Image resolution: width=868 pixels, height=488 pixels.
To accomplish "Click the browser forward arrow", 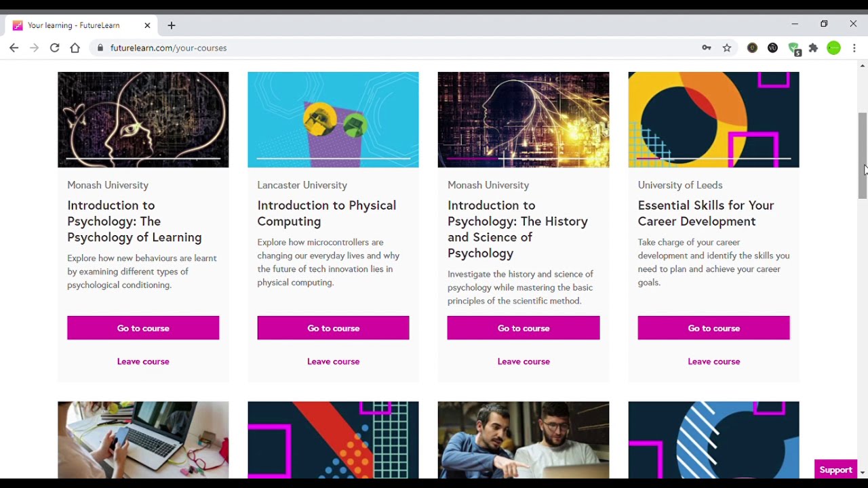I will click(34, 48).
